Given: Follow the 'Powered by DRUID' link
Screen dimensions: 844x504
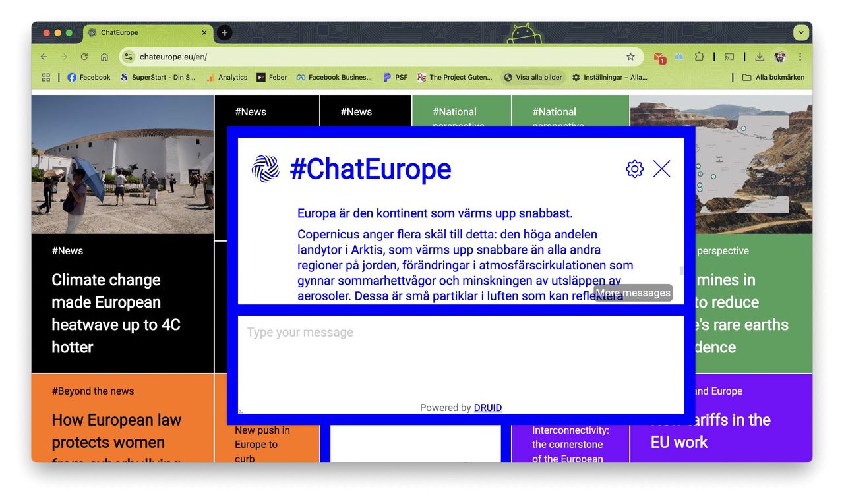Looking at the screenshot, I should 488,407.
